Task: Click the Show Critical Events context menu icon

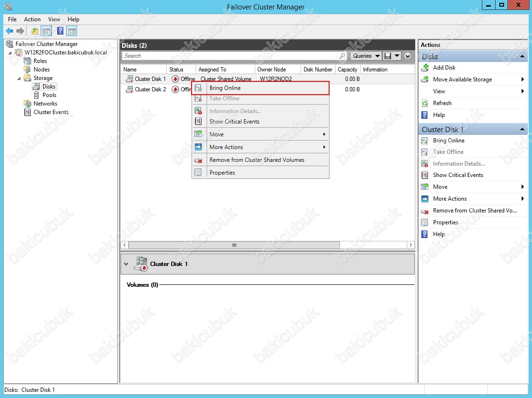Action: point(198,121)
